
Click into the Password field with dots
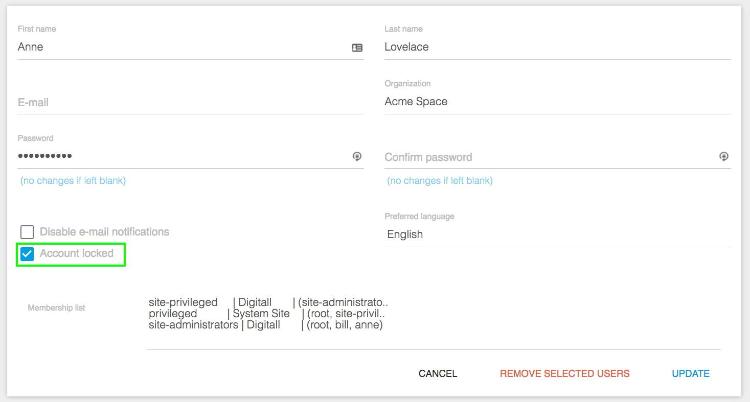(x=182, y=156)
